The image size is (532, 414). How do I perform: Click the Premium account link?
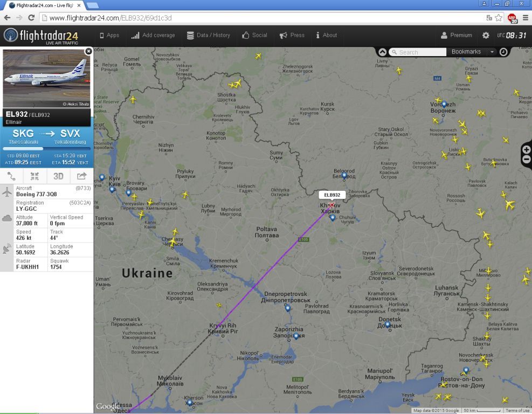[457, 35]
